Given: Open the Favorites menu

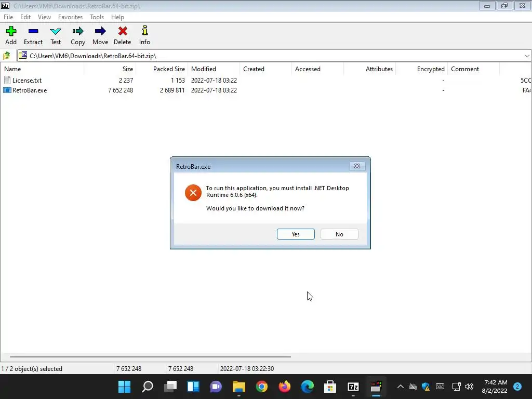Looking at the screenshot, I should click(70, 17).
